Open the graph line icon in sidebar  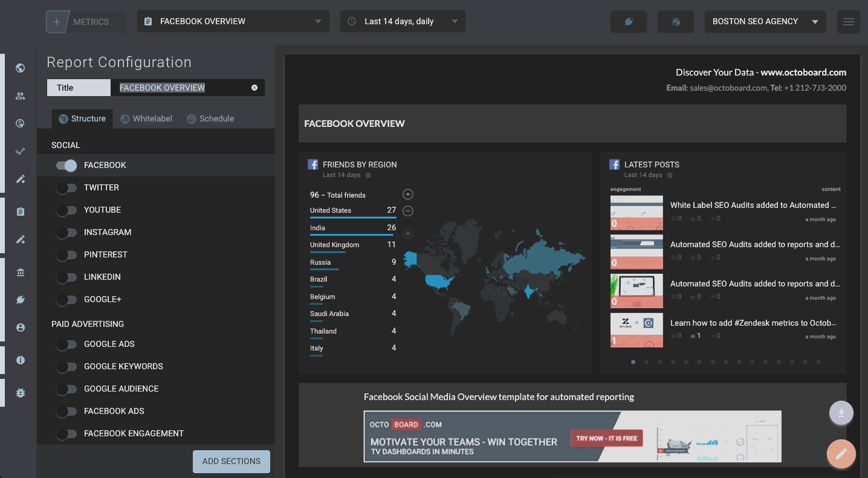[x=21, y=151]
